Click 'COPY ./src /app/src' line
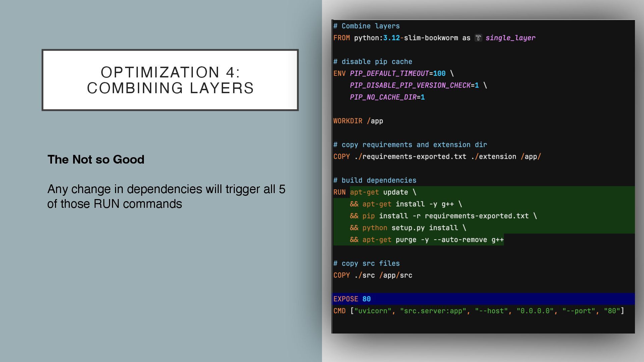The image size is (644, 362). tap(373, 275)
